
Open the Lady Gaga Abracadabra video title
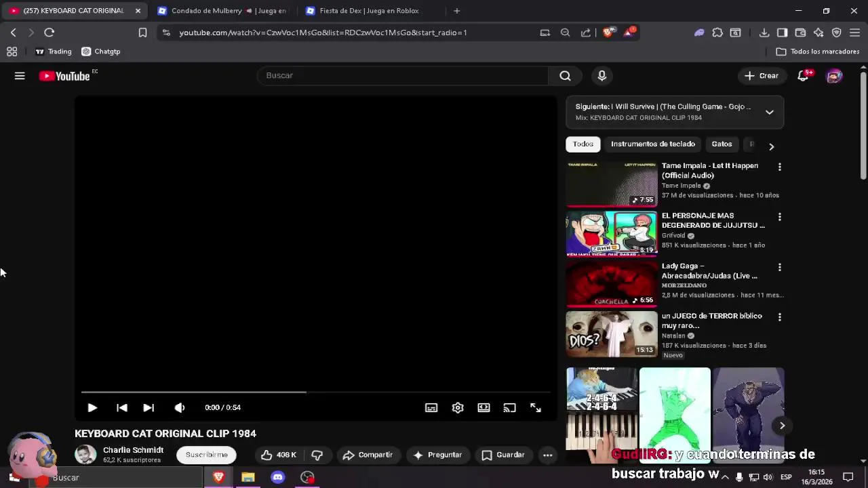pos(709,271)
